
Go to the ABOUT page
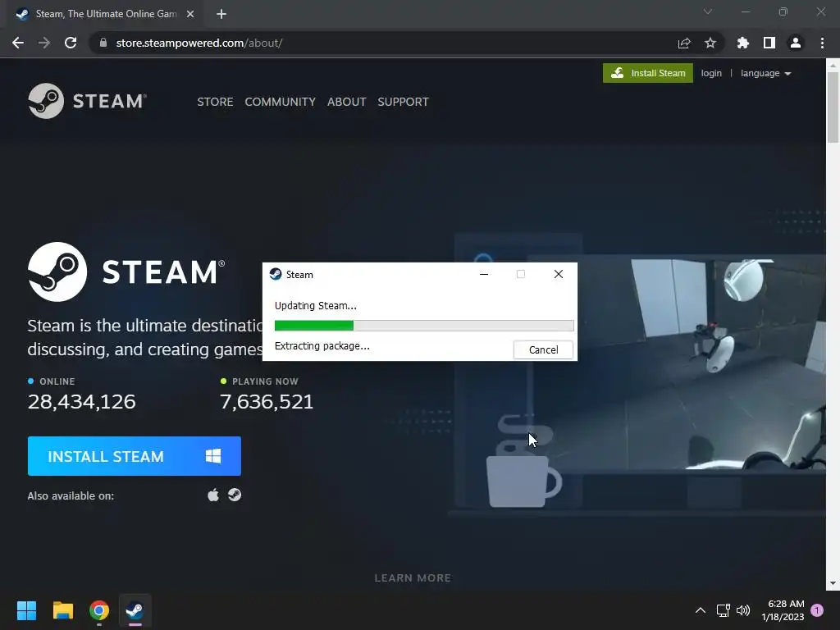pos(347,102)
